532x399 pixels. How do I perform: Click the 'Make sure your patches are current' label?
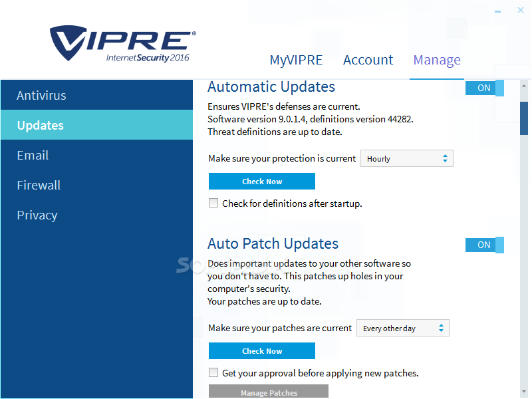280,328
